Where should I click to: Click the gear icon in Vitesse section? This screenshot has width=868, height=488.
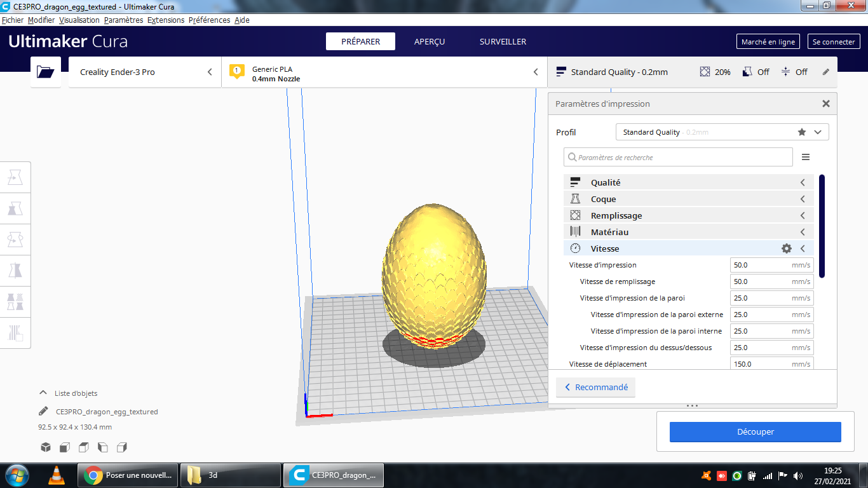tap(787, 248)
